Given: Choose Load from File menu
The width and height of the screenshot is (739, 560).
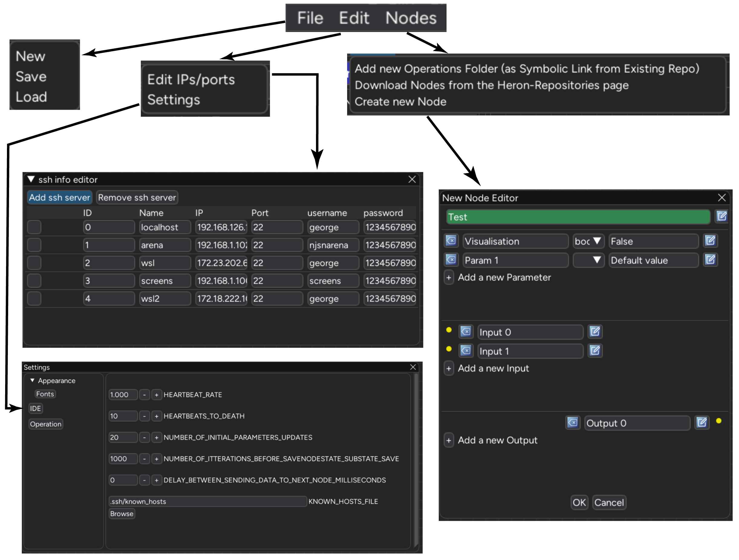Looking at the screenshot, I should tap(31, 97).
